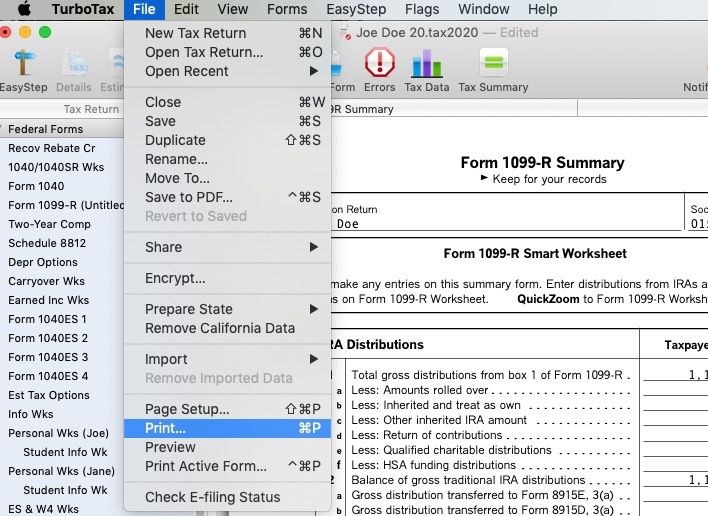The image size is (708, 516).
Task: Select Earned Inc Wks form
Action: tap(49, 300)
